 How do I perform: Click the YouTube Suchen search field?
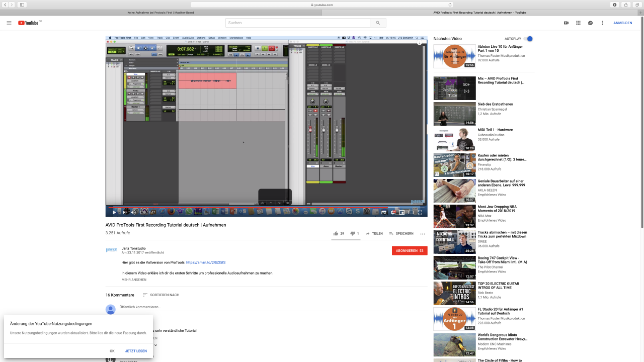[x=298, y=23]
